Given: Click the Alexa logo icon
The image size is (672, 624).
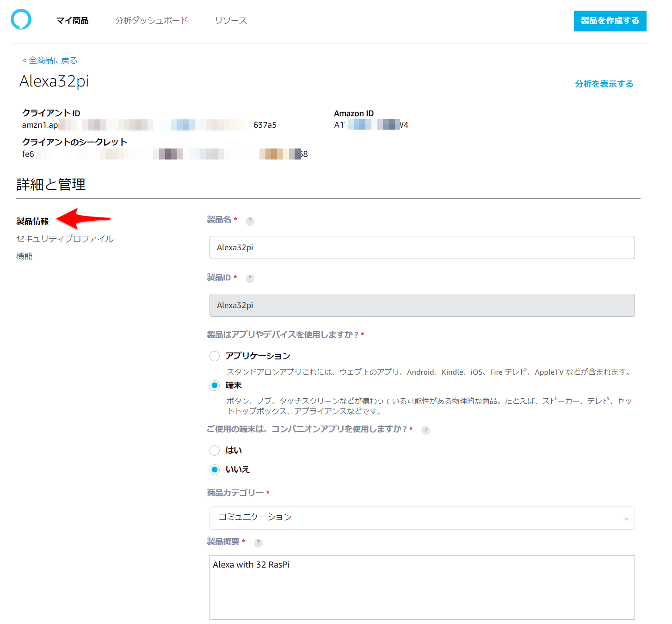Looking at the screenshot, I should pos(21,20).
